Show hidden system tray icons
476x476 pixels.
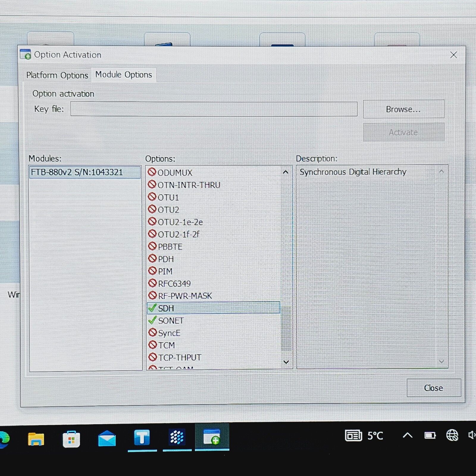tap(408, 436)
